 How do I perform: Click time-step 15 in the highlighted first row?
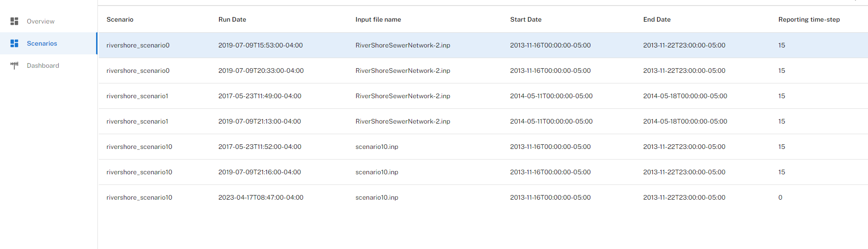tap(782, 45)
